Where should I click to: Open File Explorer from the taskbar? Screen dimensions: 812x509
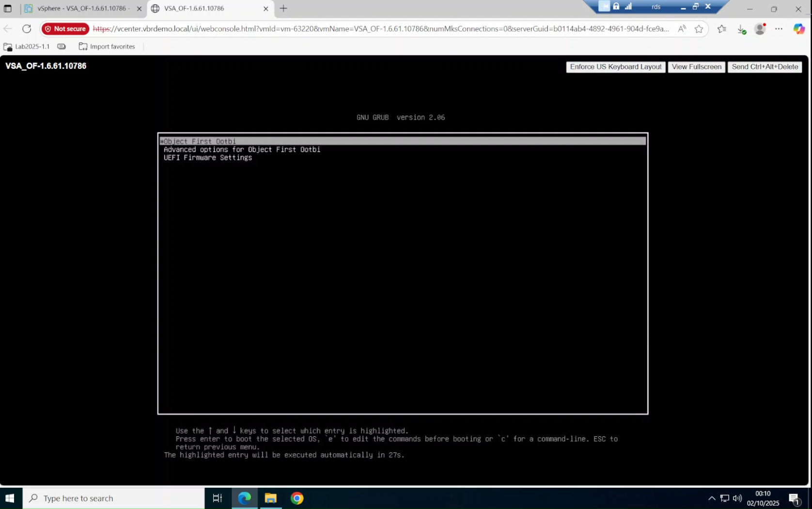(270, 498)
